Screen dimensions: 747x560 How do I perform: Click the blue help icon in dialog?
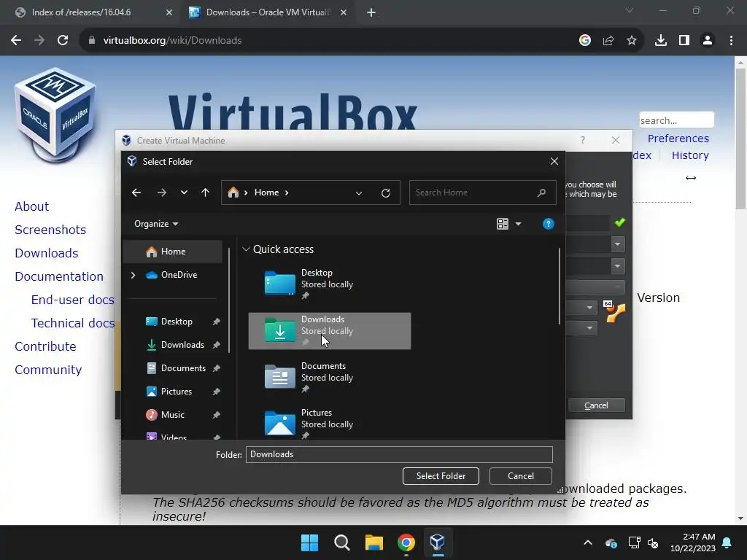[x=549, y=224]
